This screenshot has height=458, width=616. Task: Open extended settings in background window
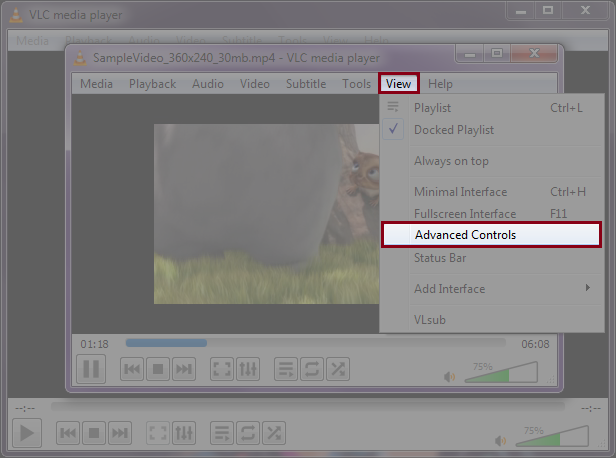pyautogui.click(x=184, y=433)
